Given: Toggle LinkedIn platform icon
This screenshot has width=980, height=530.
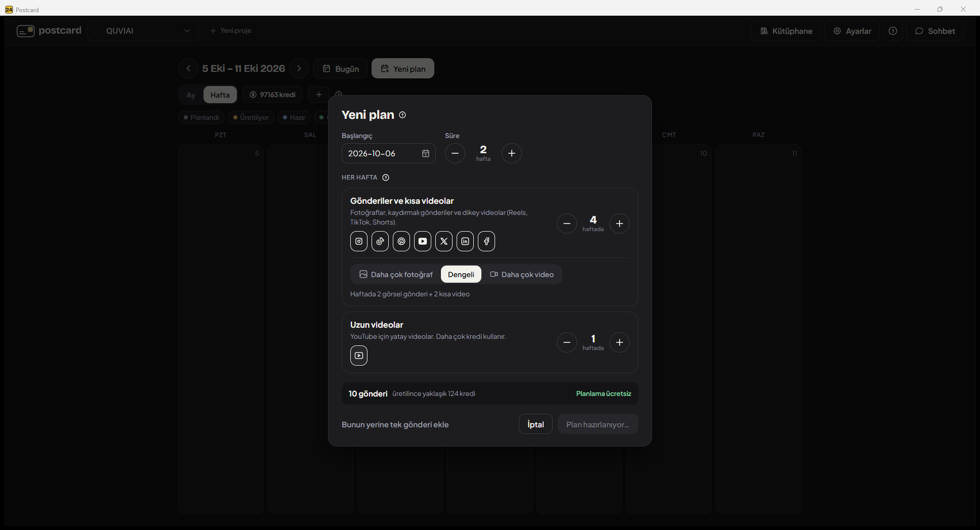Looking at the screenshot, I should tap(465, 241).
